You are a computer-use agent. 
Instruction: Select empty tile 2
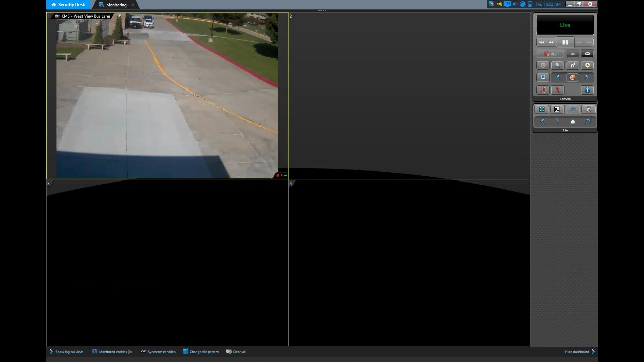tap(410, 96)
